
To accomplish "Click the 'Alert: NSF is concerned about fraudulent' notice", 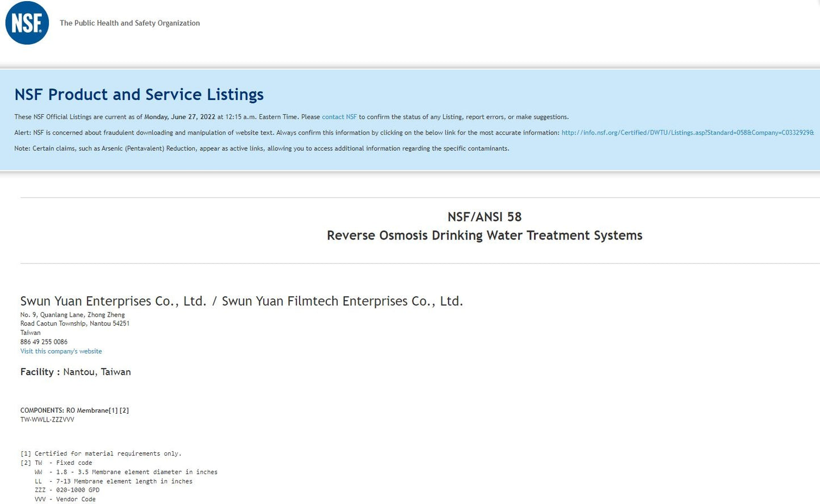I will (x=414, y=133).
